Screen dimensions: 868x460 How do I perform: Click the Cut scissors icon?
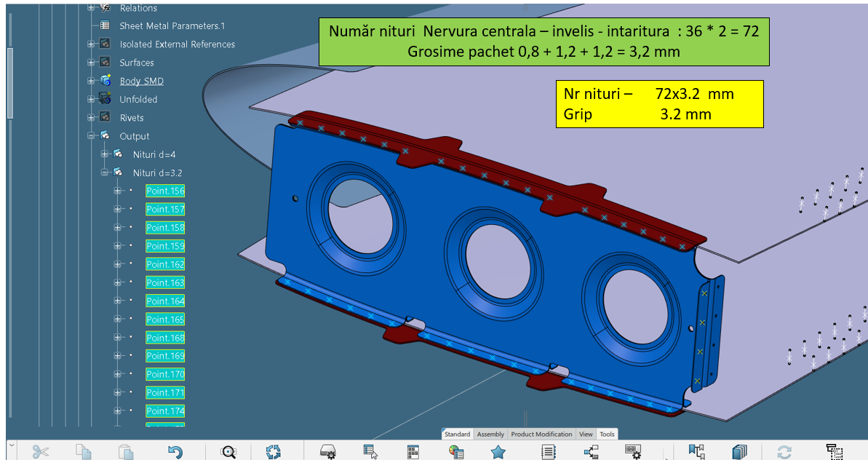pyautogui.click(x=41, y=452)
